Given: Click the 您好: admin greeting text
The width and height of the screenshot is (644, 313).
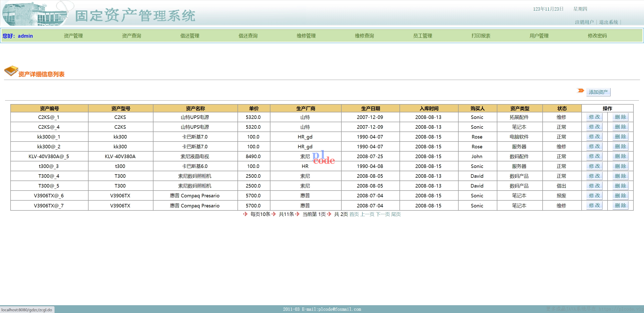Looking at the screenshot, I should (x=18, y=36).
